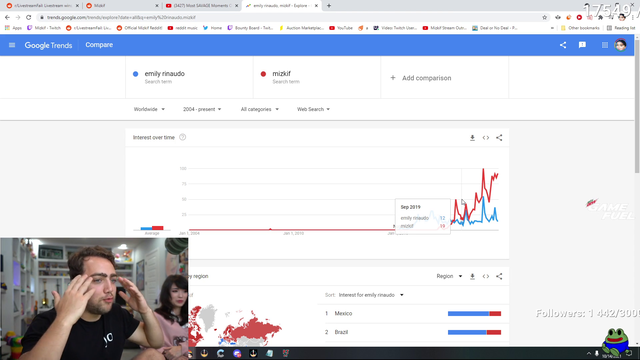Click the browser extensions puzzle icon
This screenshot has width=640, height=360.
pos(600,17)
